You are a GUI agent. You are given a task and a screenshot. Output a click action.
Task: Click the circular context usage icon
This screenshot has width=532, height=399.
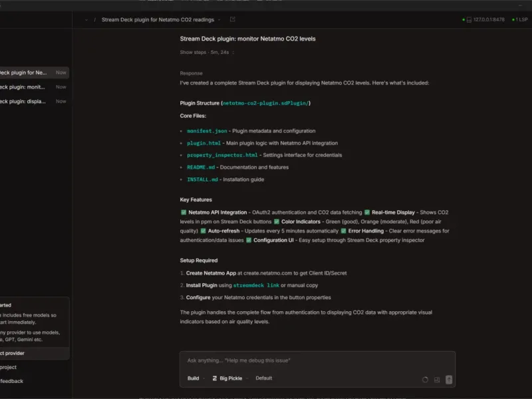[425, 380]
